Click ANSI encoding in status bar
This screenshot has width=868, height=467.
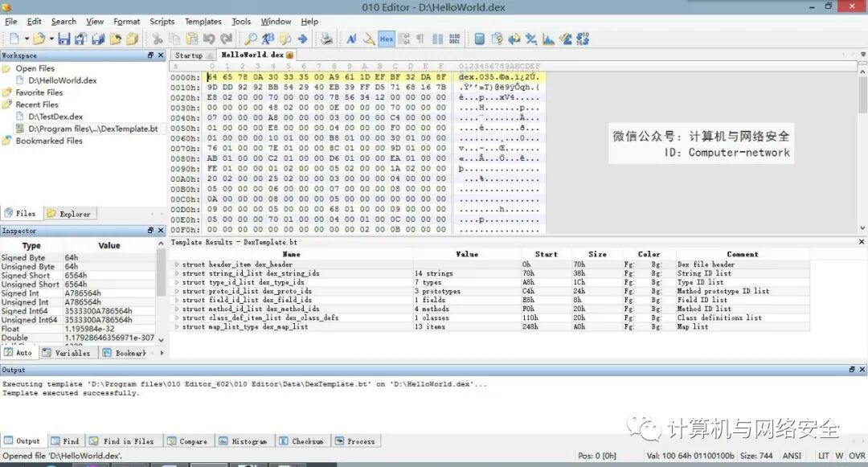point(792,456)
